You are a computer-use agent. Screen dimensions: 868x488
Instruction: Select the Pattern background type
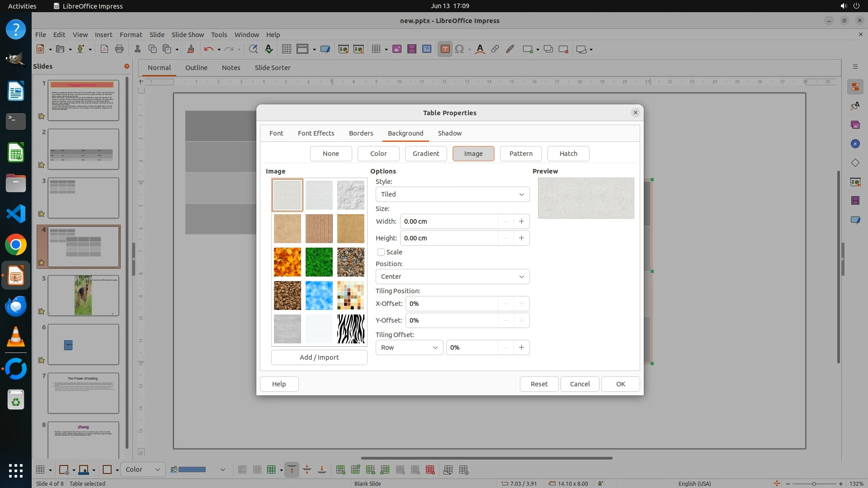[521, 154]
